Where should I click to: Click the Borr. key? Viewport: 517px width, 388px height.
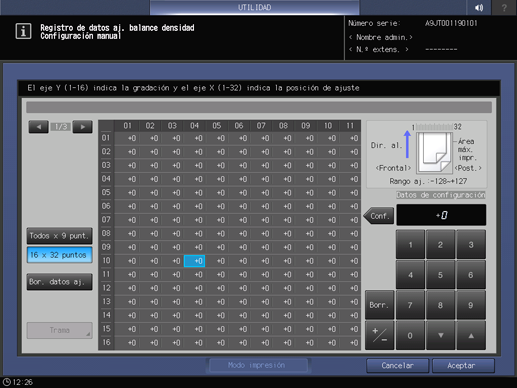[x=379, y=305]
